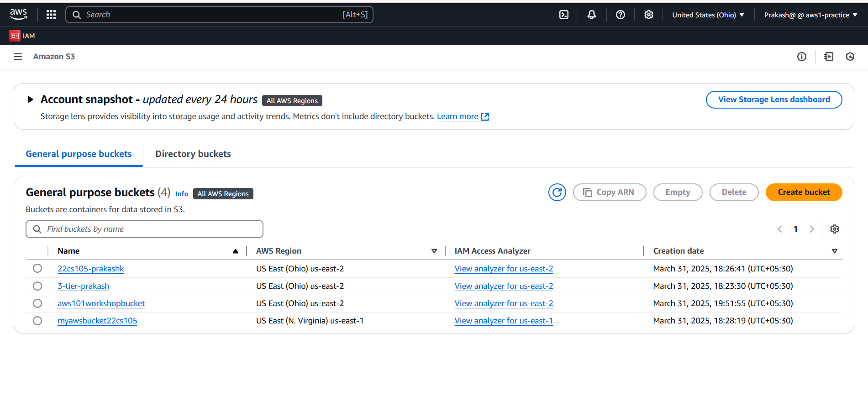Select the 3-tier-prakash bucket radio button

(37, 286)
